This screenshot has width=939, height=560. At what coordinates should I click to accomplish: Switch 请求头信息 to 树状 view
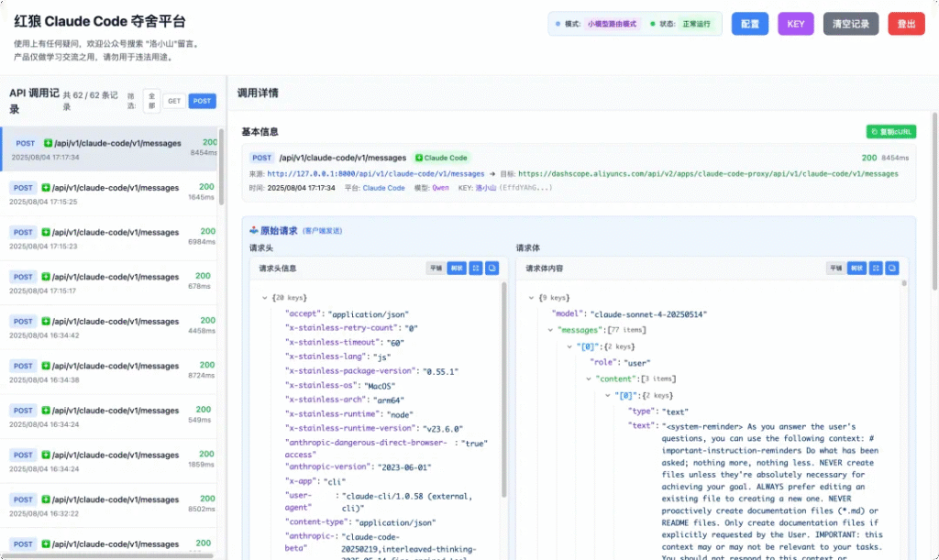pyautogui.click(x=457, y=268)
